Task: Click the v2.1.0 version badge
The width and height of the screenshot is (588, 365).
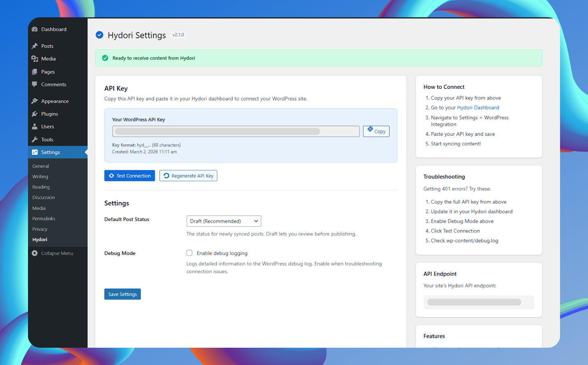Action: click(x=178, y=35)
